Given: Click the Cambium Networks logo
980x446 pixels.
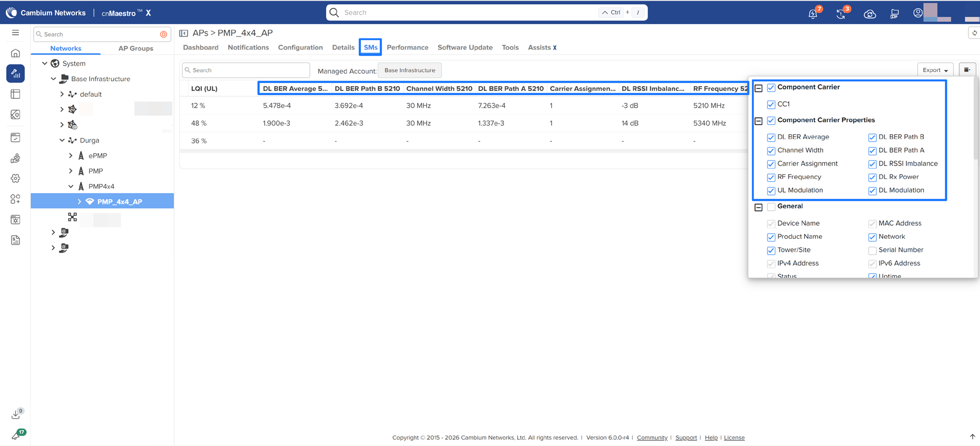Looking at the screenshot, I should click(46, 13).
